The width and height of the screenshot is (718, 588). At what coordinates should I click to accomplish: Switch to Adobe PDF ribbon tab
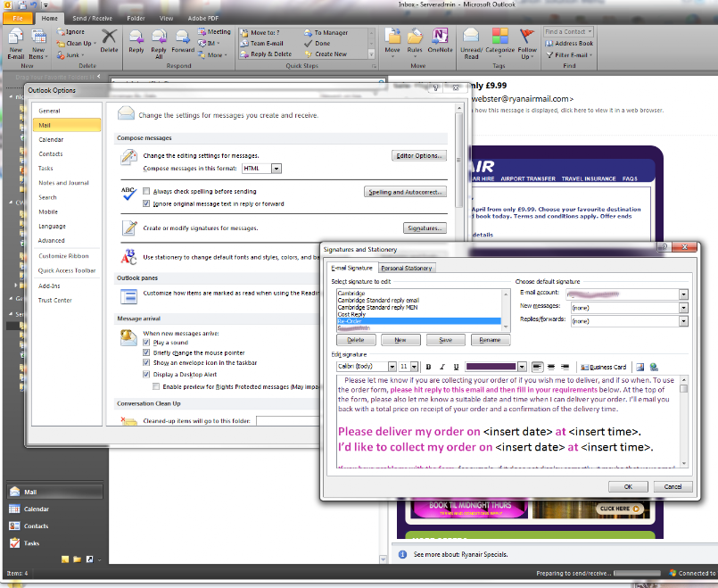pyautogui.click(x=202, y=19)
